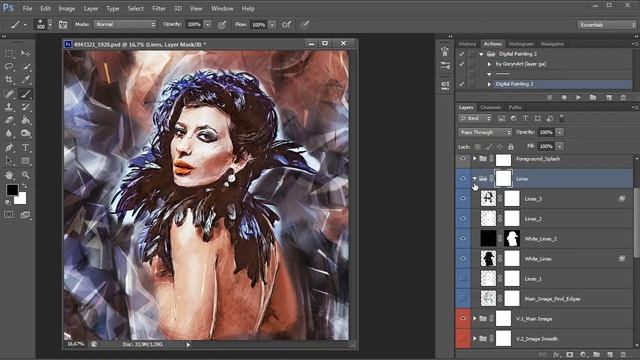Enable airbrush-style build-up icon

tap(287, 25)
